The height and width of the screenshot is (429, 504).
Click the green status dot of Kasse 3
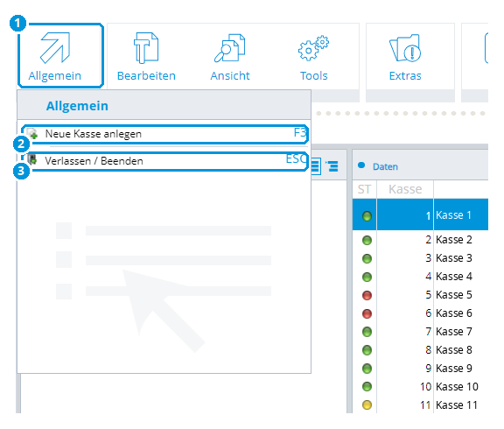click(367, 258)
